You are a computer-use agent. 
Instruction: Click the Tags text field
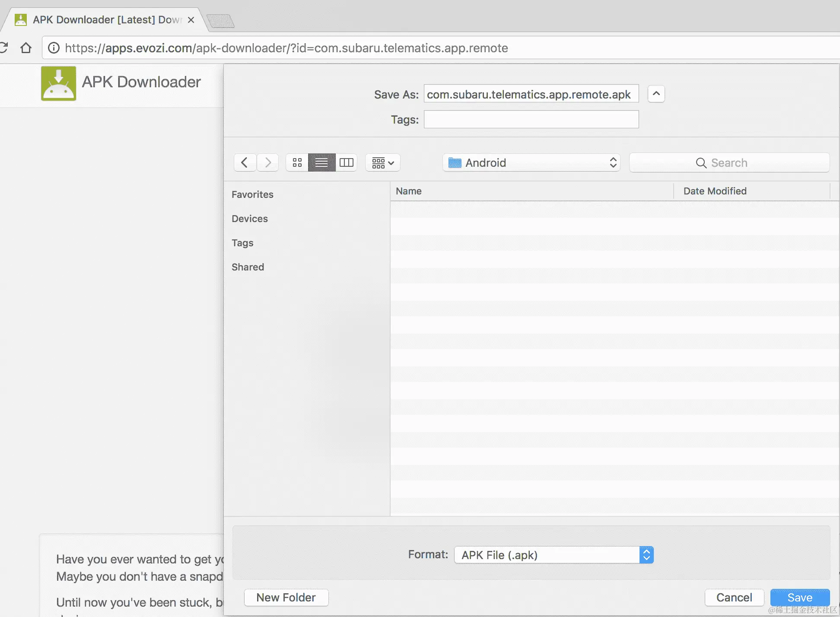(x=531, y=119)
